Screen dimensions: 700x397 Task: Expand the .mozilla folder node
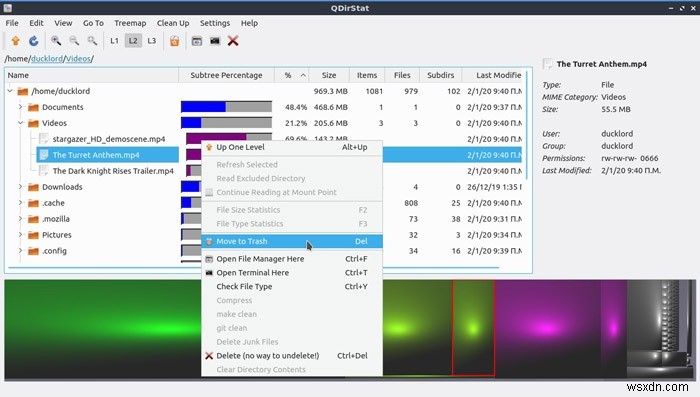(x=21, y=219)
